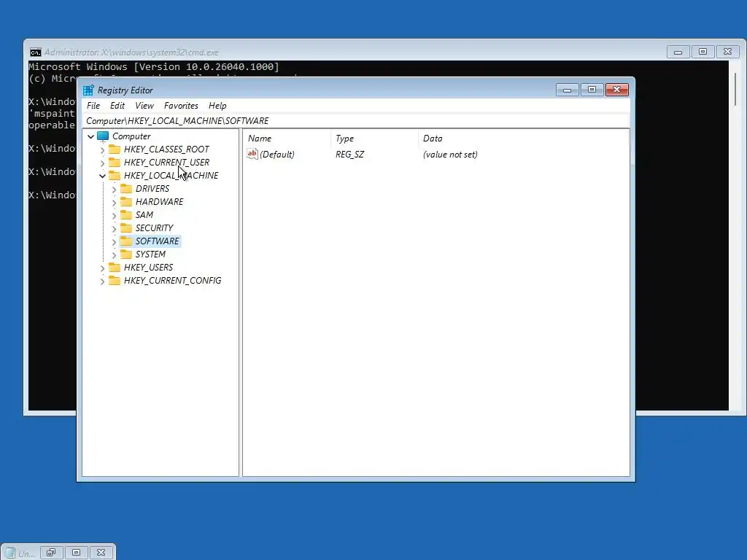The width and height of the screenshot is (747, 560).
Task: Open the File menu
Action: pyautogui.click(x=93, y=106)
